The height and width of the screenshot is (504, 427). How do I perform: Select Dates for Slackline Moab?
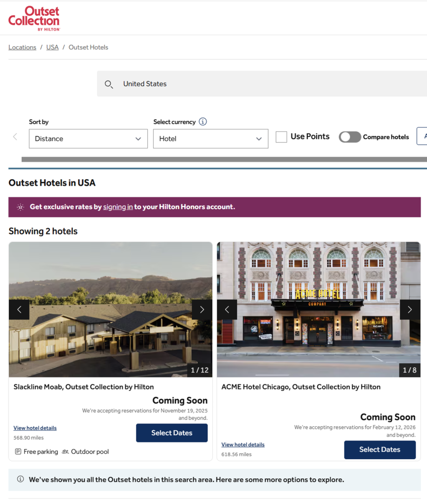click(x=171, y=433)
